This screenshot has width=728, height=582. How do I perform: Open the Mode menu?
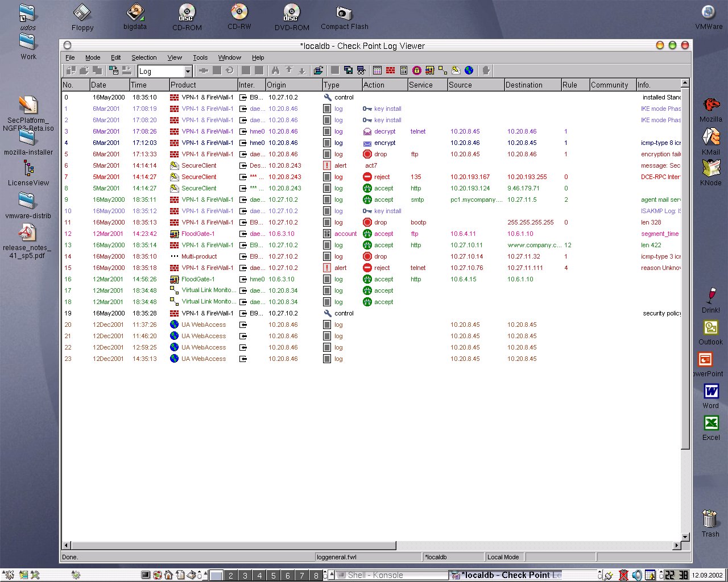(93, 57)
